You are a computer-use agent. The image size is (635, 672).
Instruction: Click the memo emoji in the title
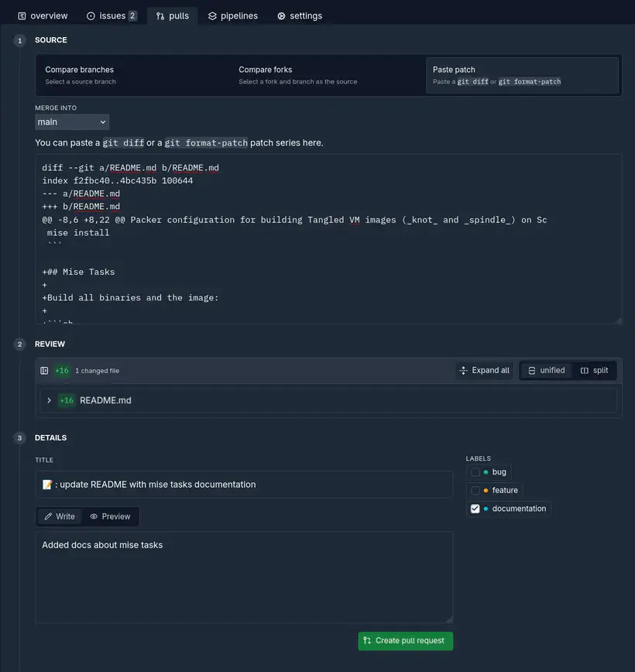pyautogui.click(x=47, y=485)
